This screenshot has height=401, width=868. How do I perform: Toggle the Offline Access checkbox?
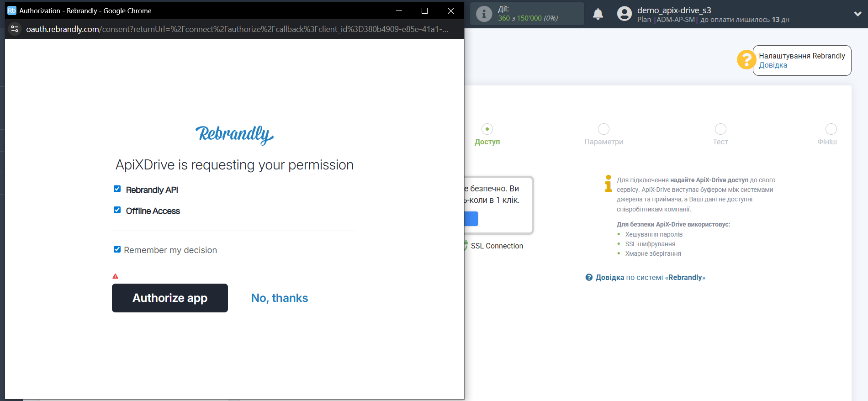[x=117, y=210]
